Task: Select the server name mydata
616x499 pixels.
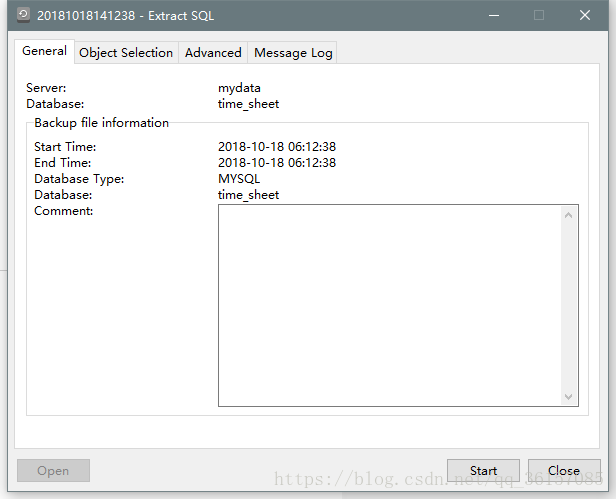Action: pyautogui.click(x=239, y=88)
